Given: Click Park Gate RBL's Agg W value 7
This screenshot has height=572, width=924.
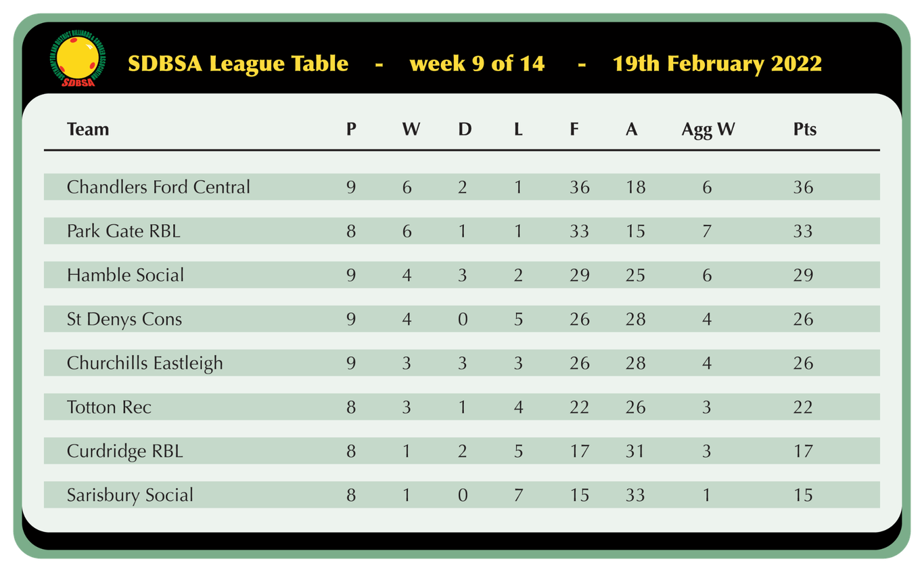Looking at the screenshot, I should (707, 231).
